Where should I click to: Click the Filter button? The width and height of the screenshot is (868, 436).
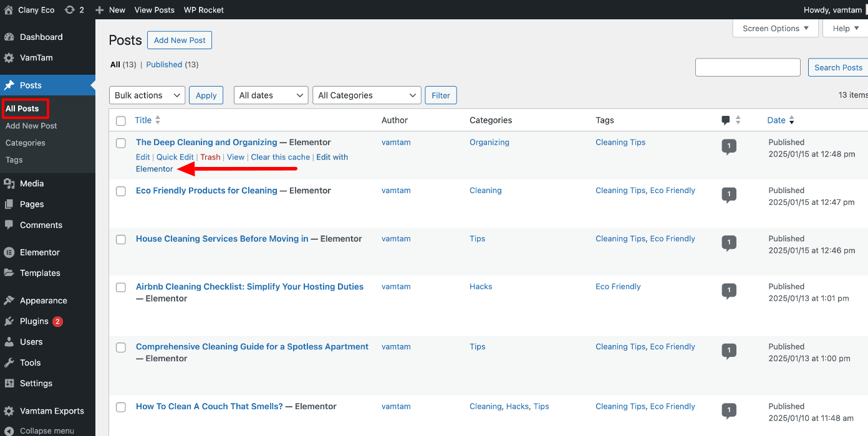pyautogui.click(x=441, y=95)
